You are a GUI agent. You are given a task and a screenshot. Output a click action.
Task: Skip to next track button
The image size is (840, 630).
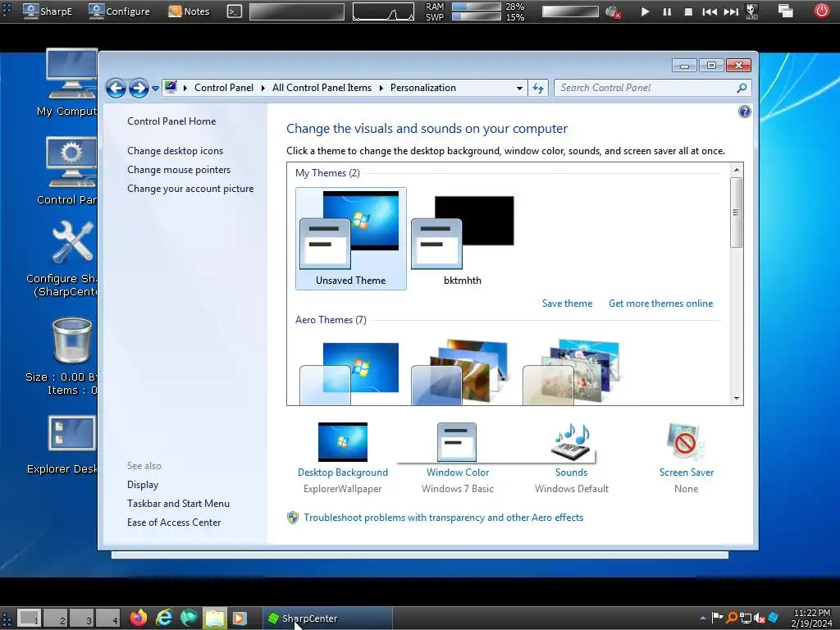coord(731,11)
